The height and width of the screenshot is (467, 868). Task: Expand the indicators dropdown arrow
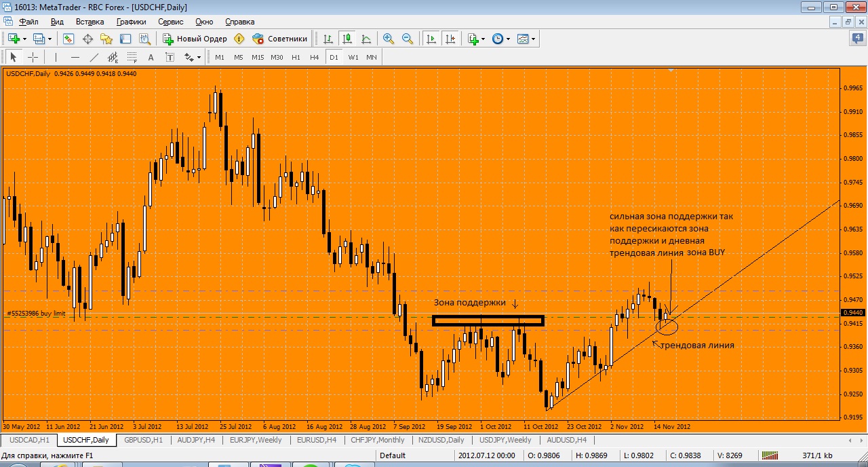pos(484,39)
